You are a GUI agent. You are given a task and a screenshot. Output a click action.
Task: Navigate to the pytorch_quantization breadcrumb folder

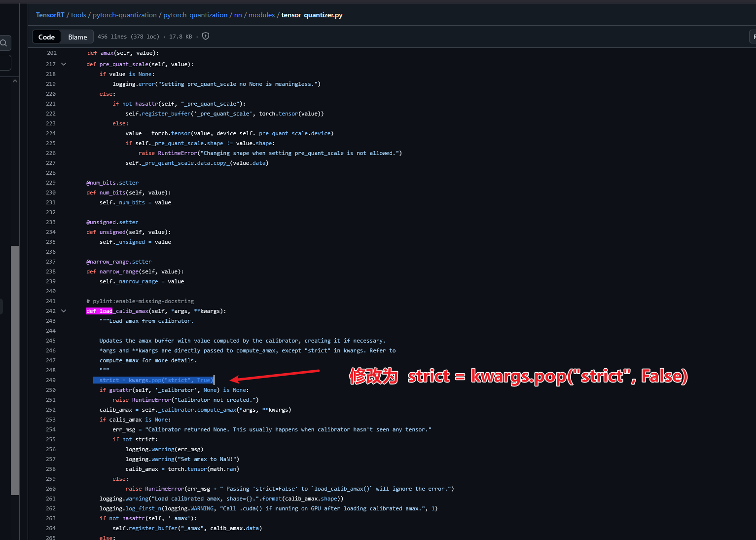coord(195,15)
